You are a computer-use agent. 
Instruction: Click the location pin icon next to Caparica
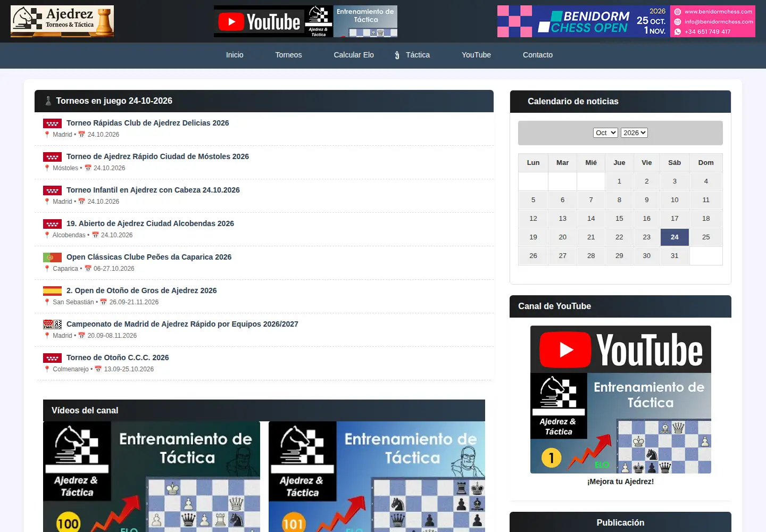(x=47, y=269)
